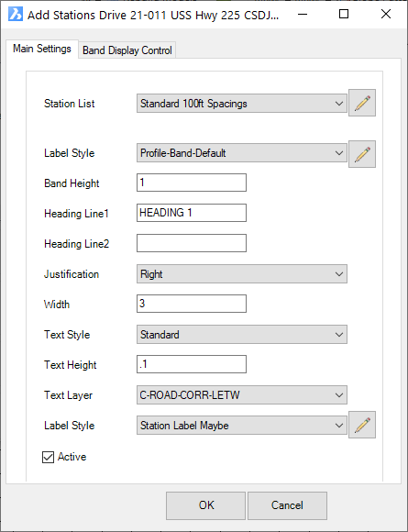This screenshot has height=532, width=408.
Task: Open the Justification dropdown showing Right
Action: [242, 274]
